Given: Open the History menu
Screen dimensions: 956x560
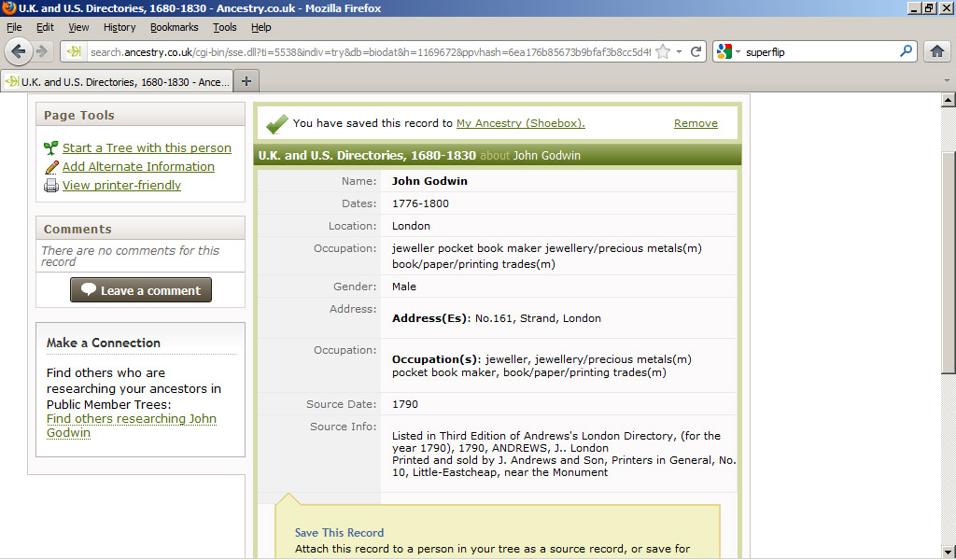Looking at the screenshot, I should [119, 27].
